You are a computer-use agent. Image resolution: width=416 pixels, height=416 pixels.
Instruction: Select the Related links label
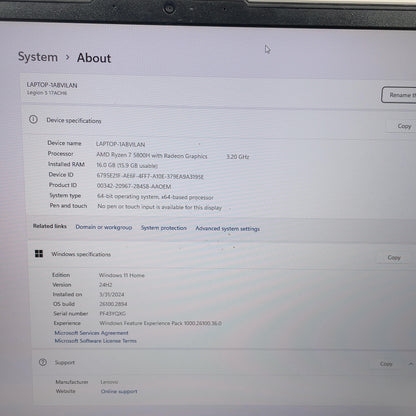[x=50, y=226]
